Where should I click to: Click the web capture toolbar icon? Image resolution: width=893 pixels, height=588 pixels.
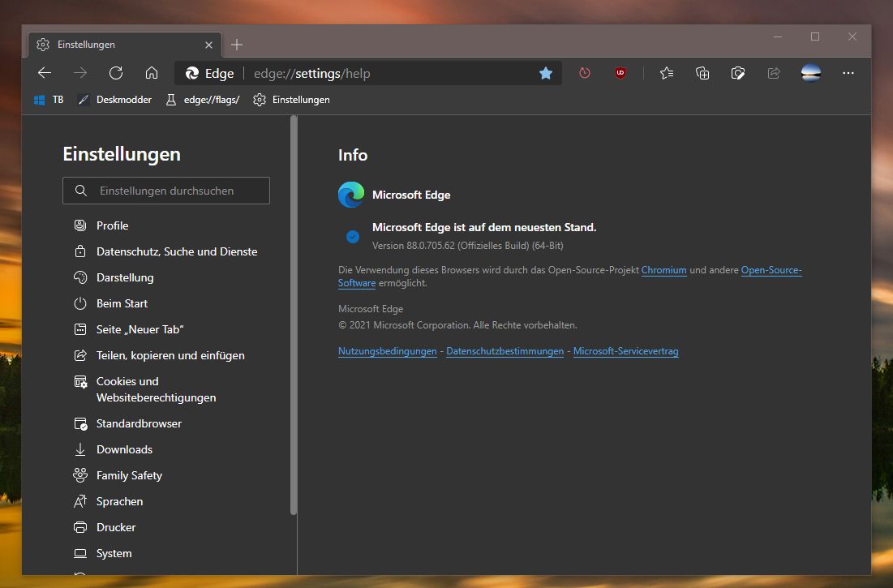click(x=738, y=73)
